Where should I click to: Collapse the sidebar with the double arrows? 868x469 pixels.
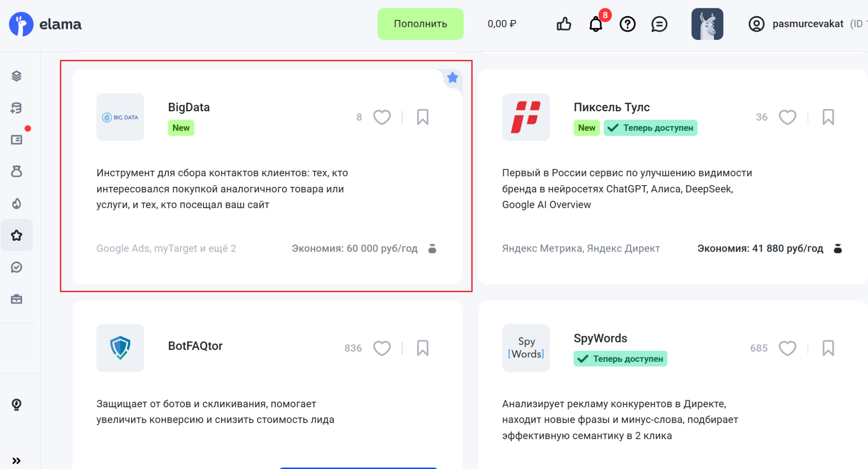[17, 459]
